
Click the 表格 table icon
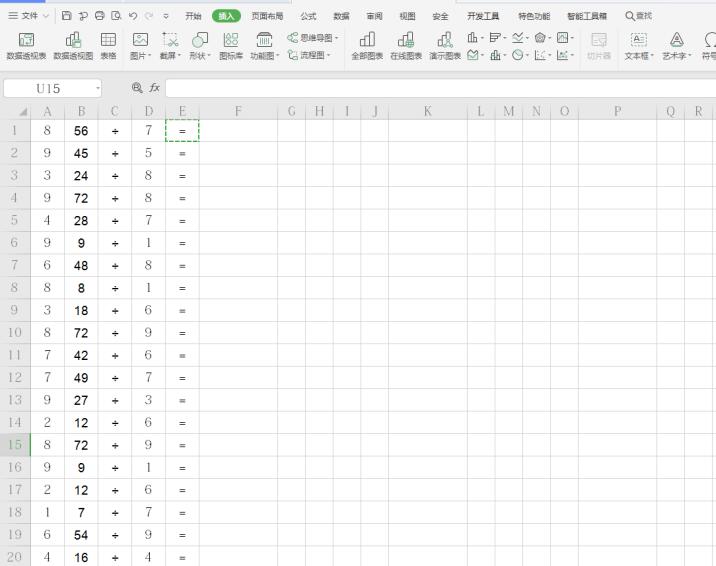[108, 46]
